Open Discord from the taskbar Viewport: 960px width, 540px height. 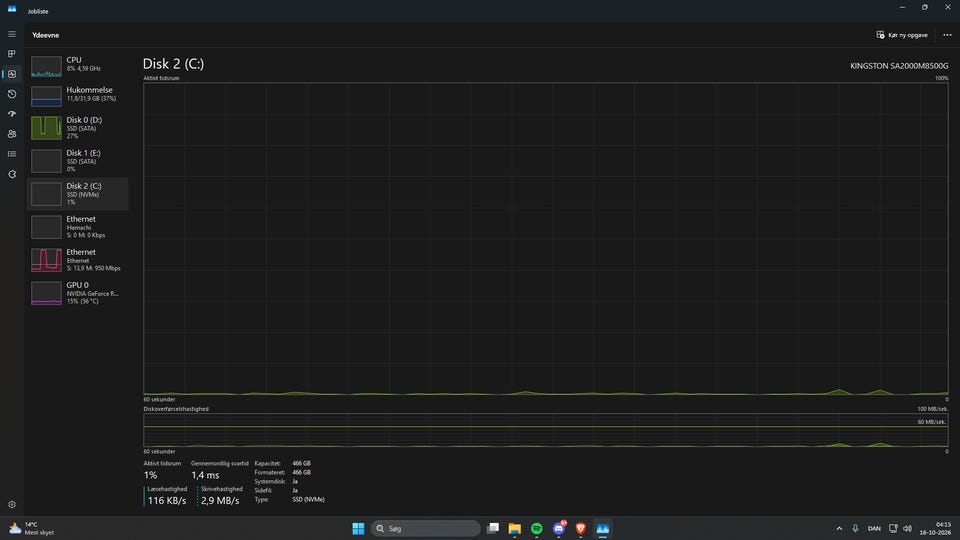pos(559,528)
